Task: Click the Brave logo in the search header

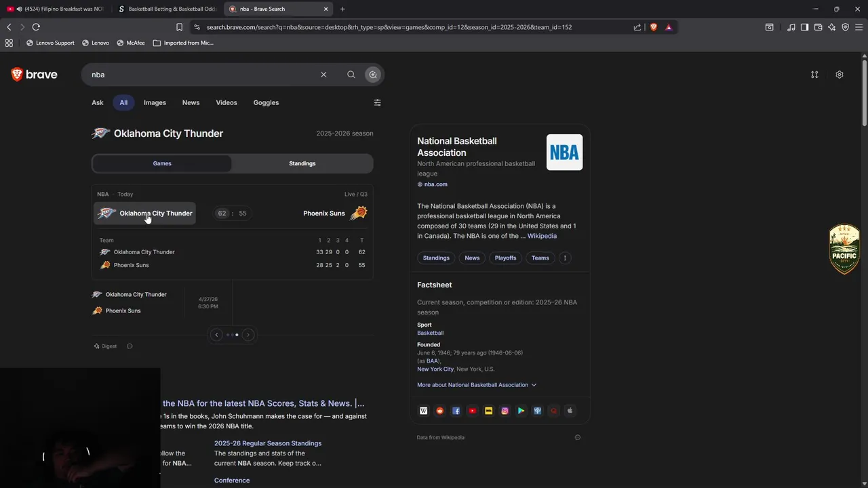Action: point(34,75)
